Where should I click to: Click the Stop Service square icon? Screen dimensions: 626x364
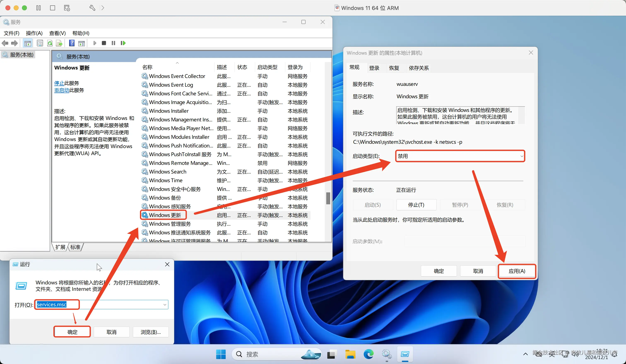(104, 43)
